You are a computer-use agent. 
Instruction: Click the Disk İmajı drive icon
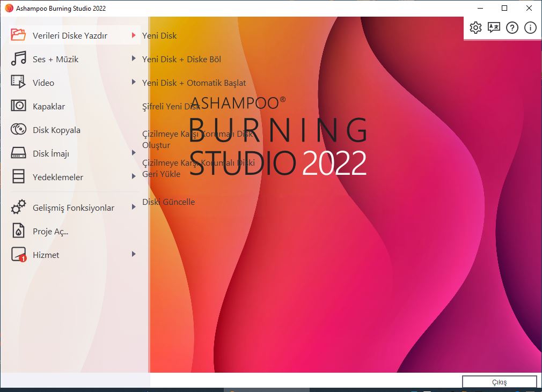(18, 153)
